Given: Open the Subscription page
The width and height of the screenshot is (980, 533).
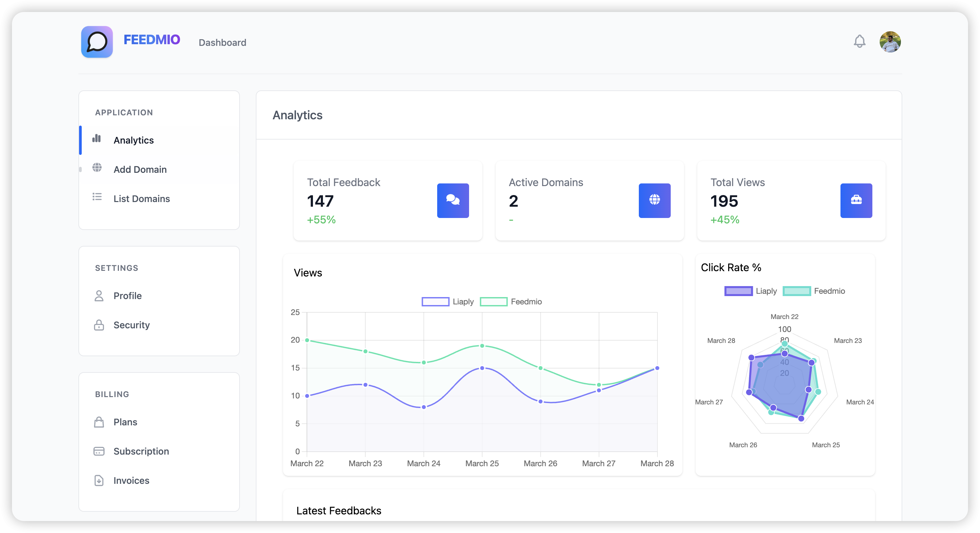Looking at the screenshot, I should point(159,451).
